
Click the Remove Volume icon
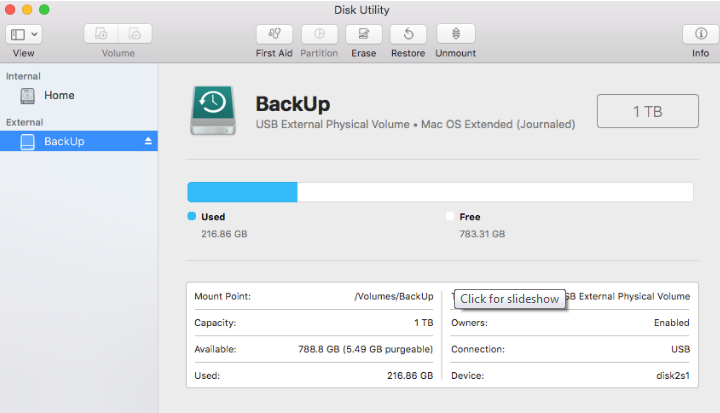(x=135, y=34)
